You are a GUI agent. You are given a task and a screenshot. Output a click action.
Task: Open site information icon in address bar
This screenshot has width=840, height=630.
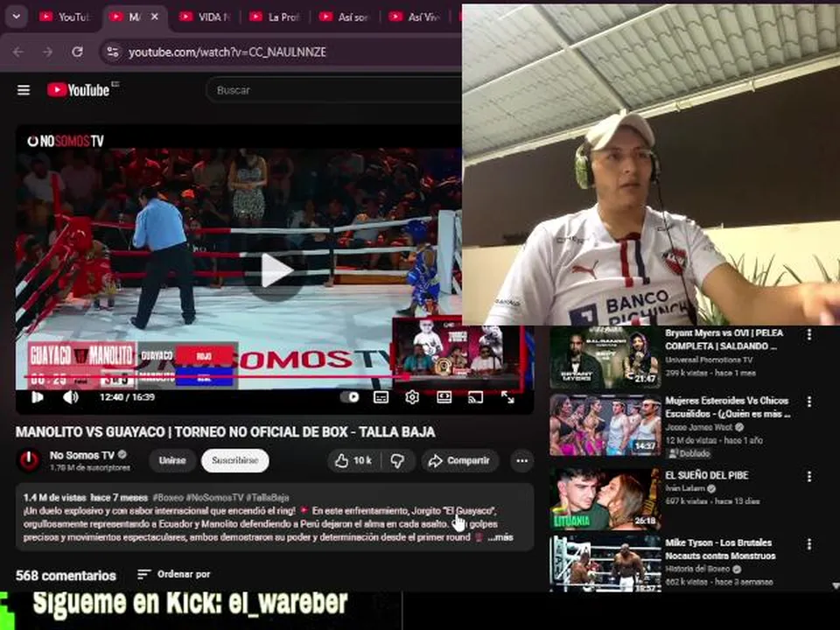click(113, 52)
